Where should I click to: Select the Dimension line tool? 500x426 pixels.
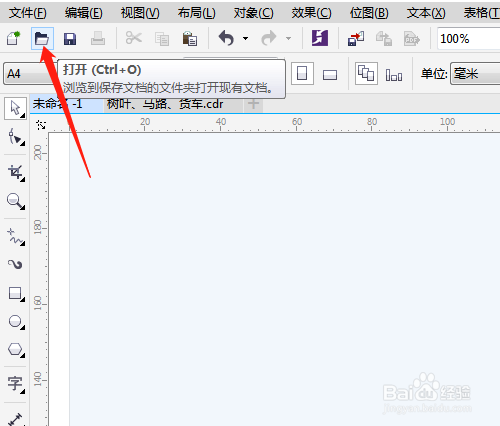15,419
